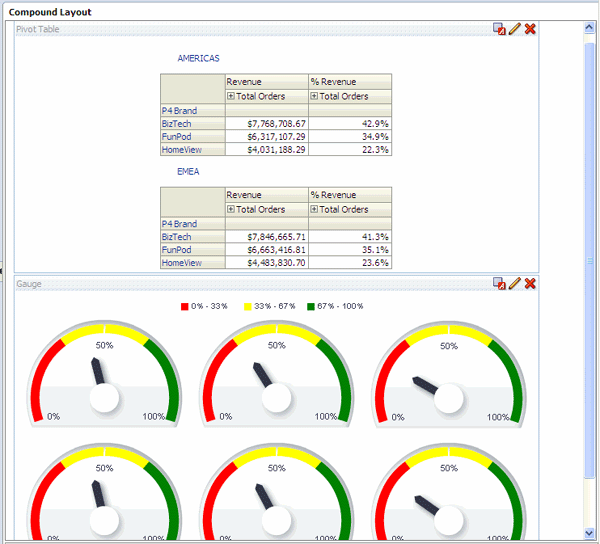The height and width of the screenshot is (544, 600).
Task: Select the 34.9% revenue share cell
Action: (x=350, y=137)
